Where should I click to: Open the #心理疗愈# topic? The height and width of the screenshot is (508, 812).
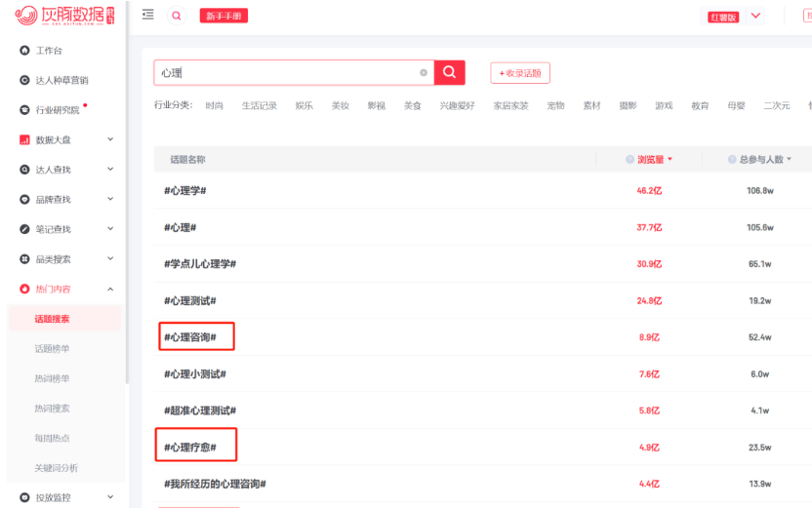pos(190,447)
